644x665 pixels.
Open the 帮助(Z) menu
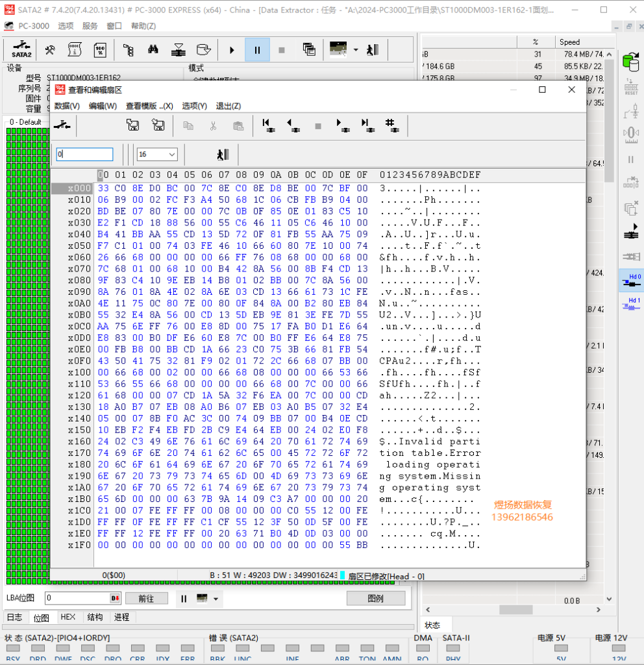click(x=143, y=26)
